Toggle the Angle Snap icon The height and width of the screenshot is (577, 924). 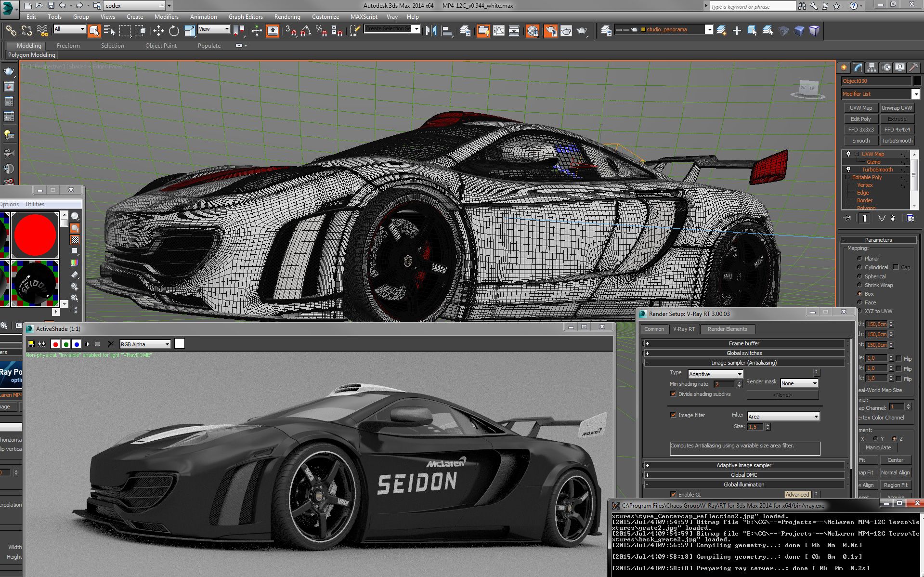click(306, 30)
